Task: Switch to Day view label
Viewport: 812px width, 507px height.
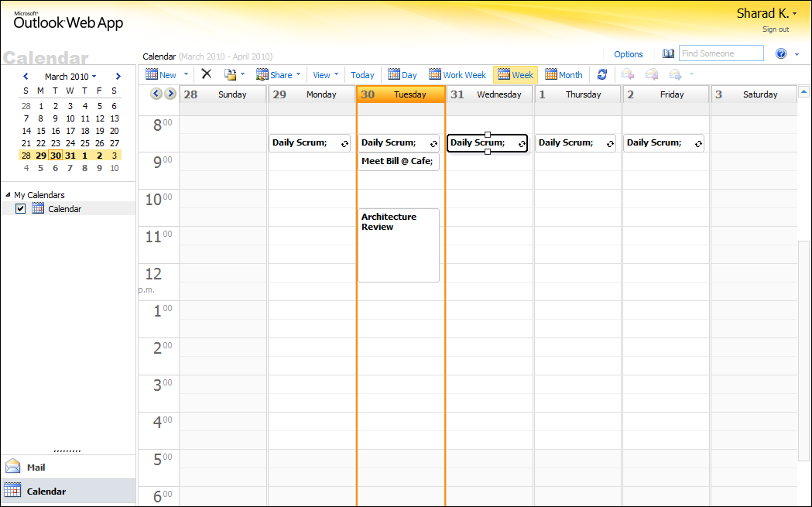Action: click(409, 75)
